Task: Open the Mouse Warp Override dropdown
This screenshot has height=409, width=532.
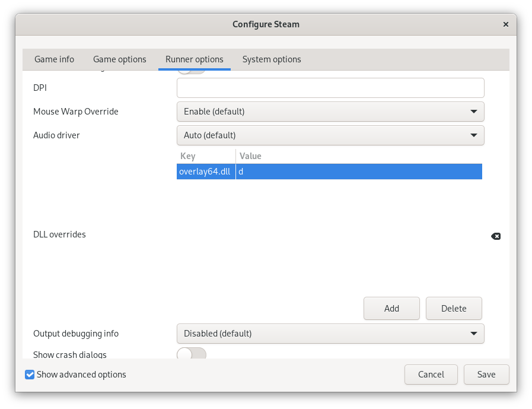Action: click(330, 112)
